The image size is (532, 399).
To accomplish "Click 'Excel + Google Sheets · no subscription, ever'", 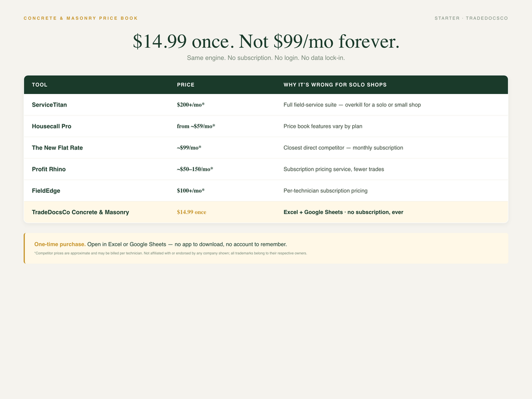I will tap(343, 212).
